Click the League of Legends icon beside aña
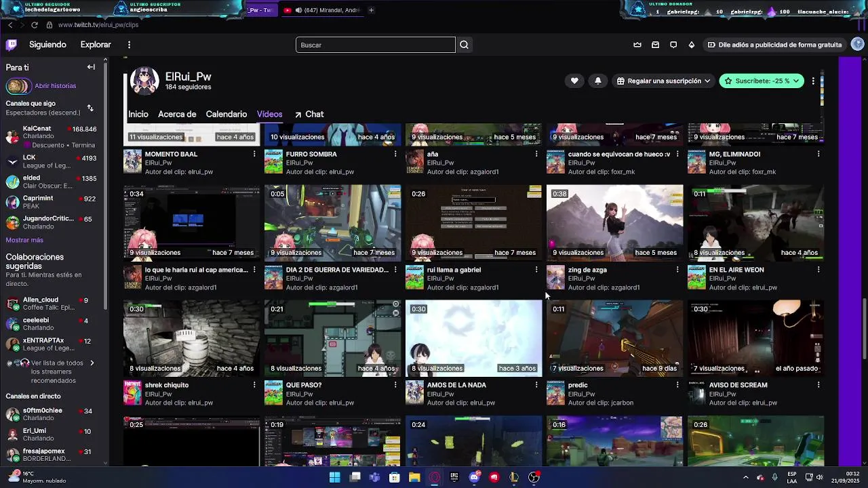This screenshot has height=488, width=868. pos(414,163)
